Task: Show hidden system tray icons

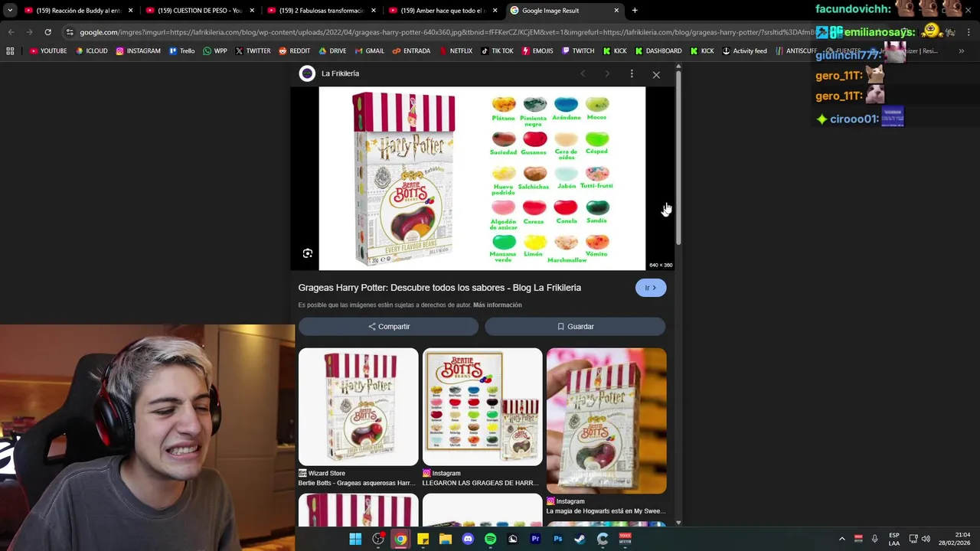Action: 842,539
